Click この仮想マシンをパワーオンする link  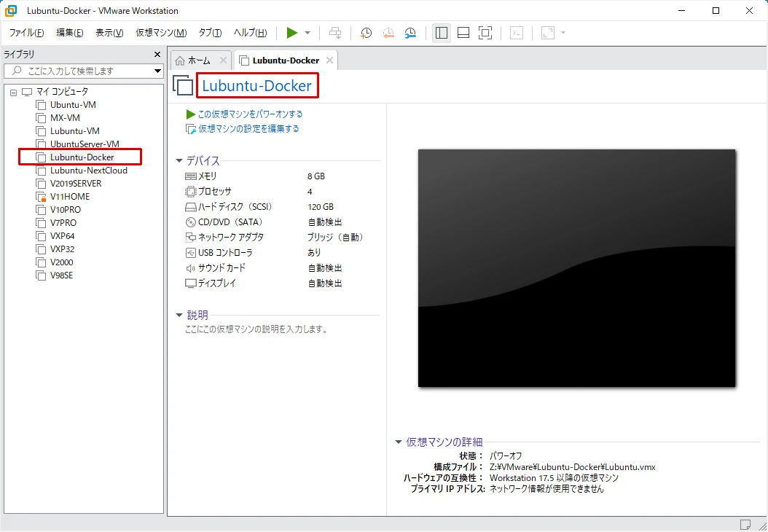(250, 114)
